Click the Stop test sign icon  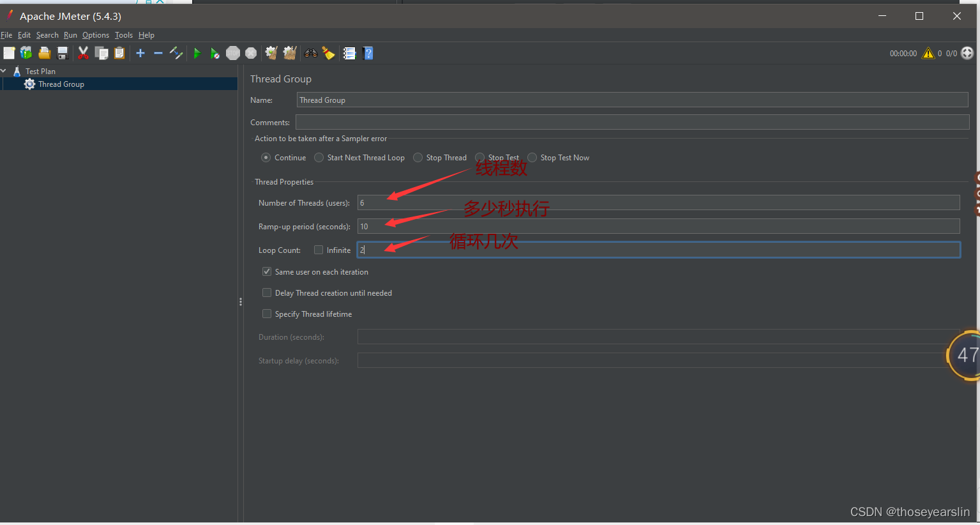pyautogui.click(x=233, y=53)
